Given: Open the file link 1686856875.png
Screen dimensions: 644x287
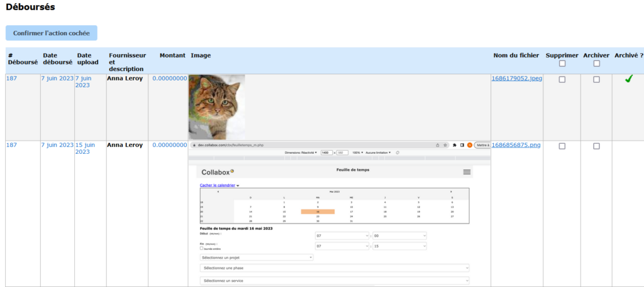Looking at the screenshot, I should point(516,146).
